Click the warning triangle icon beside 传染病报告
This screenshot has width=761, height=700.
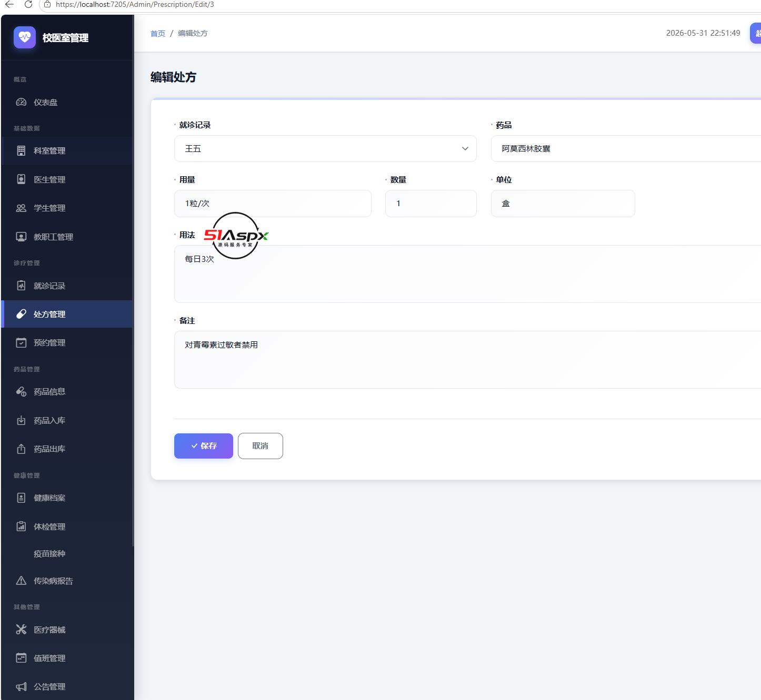pyautogui.click(x=21, y=581)
